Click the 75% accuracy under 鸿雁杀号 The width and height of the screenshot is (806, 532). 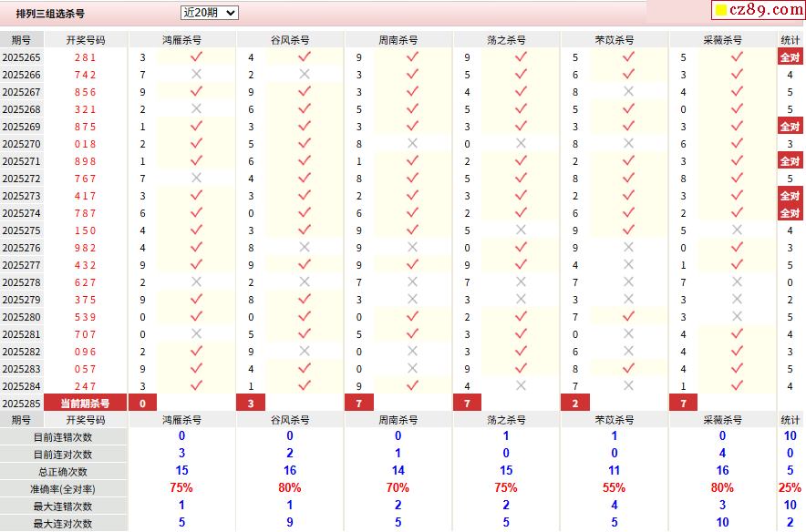click(181, 488)
